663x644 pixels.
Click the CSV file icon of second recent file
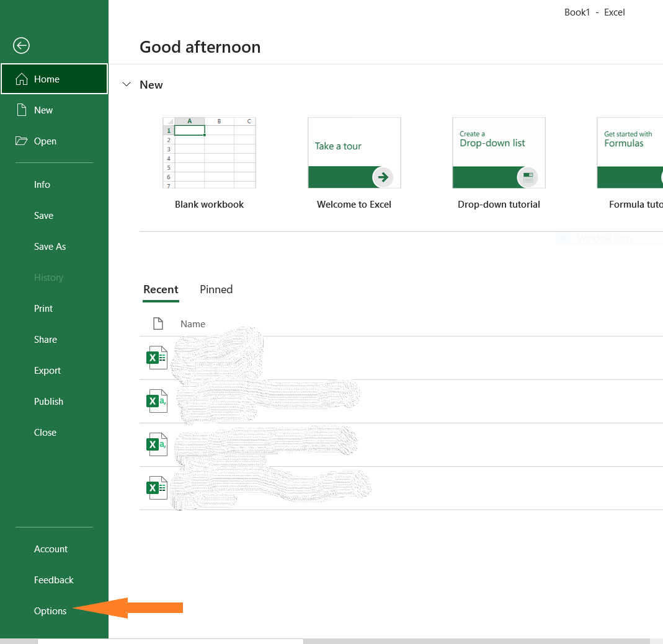[157, 401]
